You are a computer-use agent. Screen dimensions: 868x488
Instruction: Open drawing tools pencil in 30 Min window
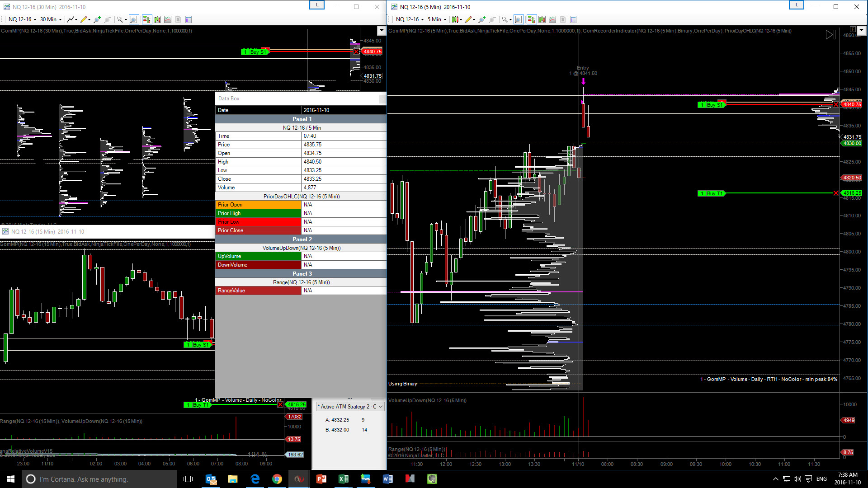tap(85, 19)
